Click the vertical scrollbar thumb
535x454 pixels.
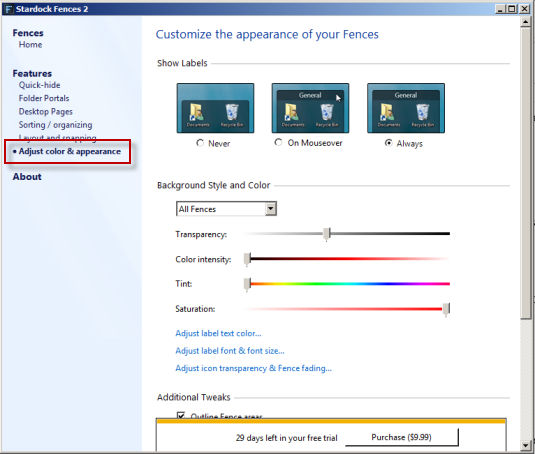[525, 173]
